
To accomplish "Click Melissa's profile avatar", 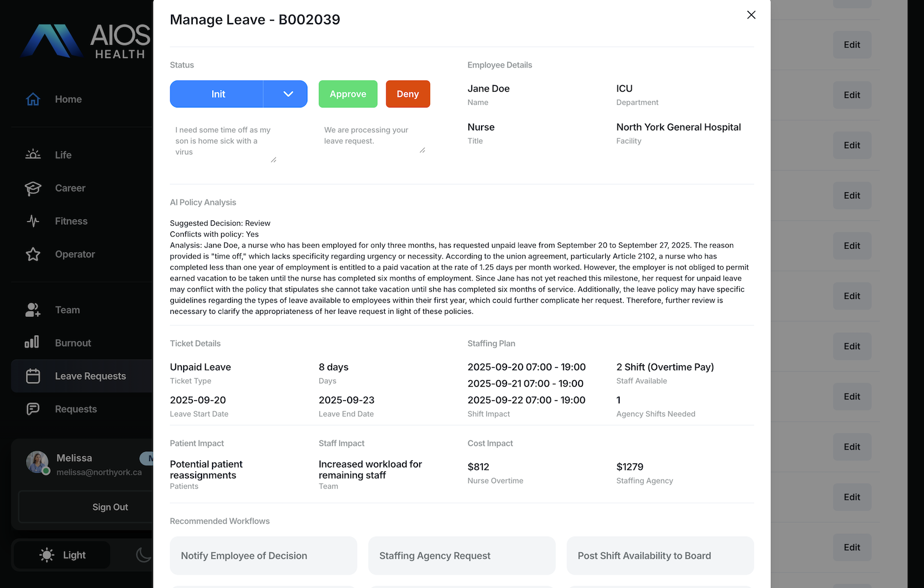I will 38,462.
